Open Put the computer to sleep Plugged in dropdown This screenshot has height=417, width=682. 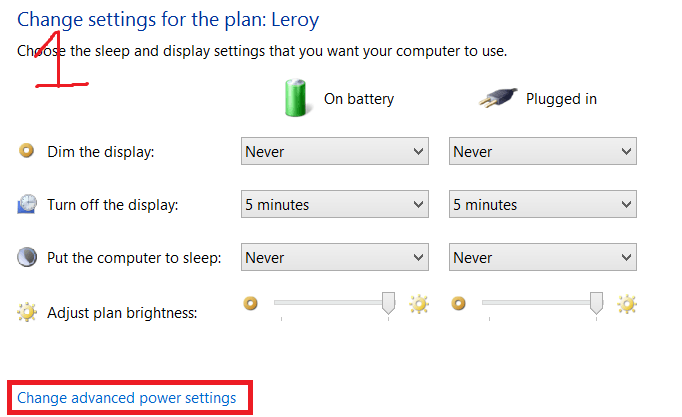tap(543, 258)
